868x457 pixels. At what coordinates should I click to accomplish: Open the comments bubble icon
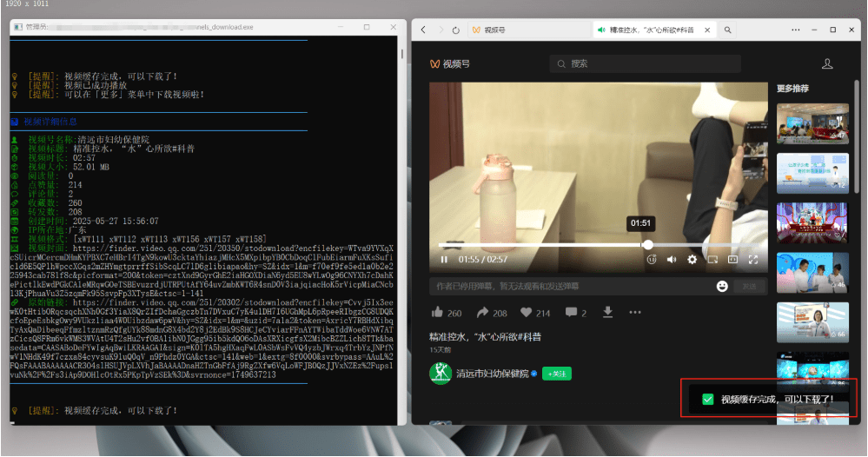pos(570,313)
